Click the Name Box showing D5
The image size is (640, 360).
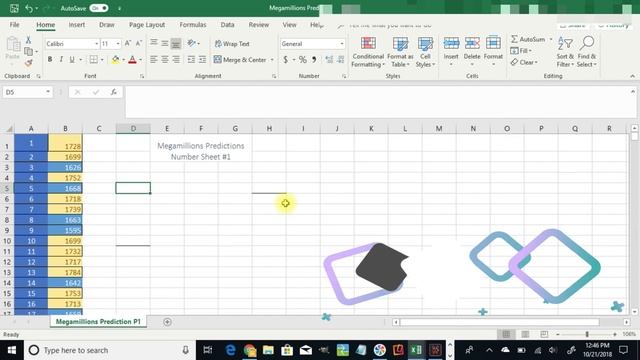click(27, 92)
